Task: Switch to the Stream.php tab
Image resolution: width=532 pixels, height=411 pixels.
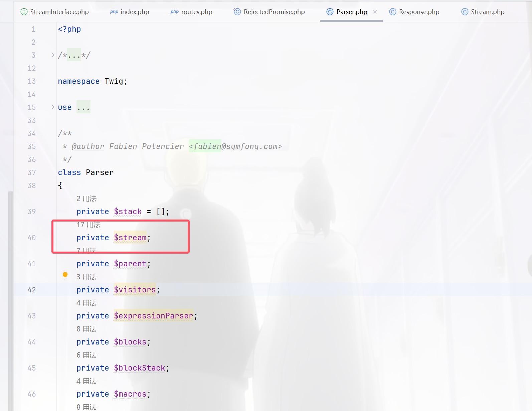Action: pyautogui.click(x=487, y=12)
